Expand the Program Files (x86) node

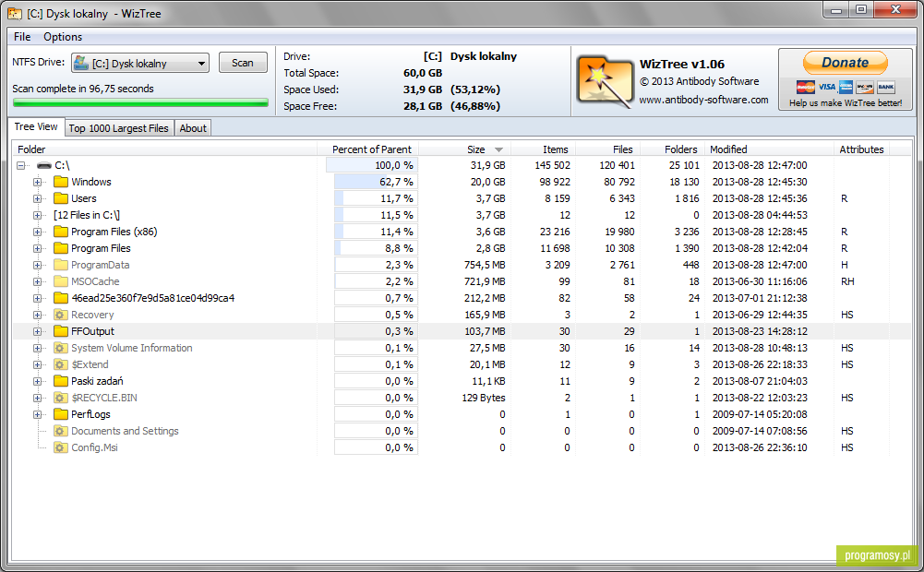[38, 232]
